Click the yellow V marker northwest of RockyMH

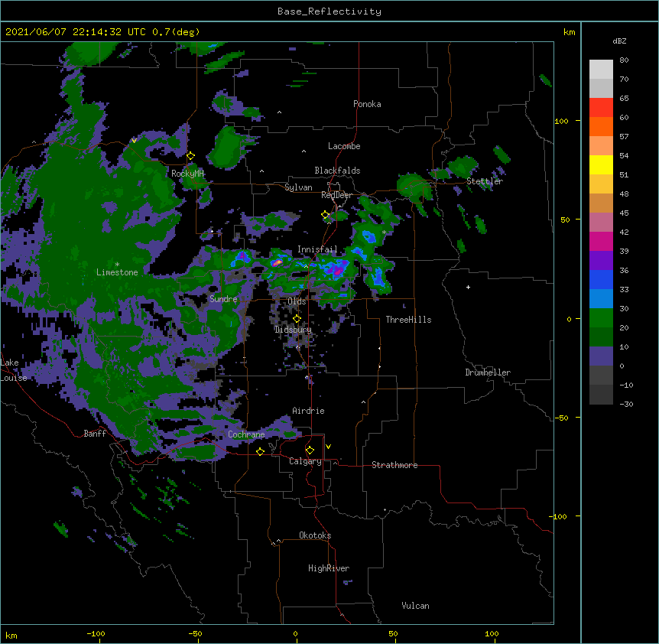(134, 141)
